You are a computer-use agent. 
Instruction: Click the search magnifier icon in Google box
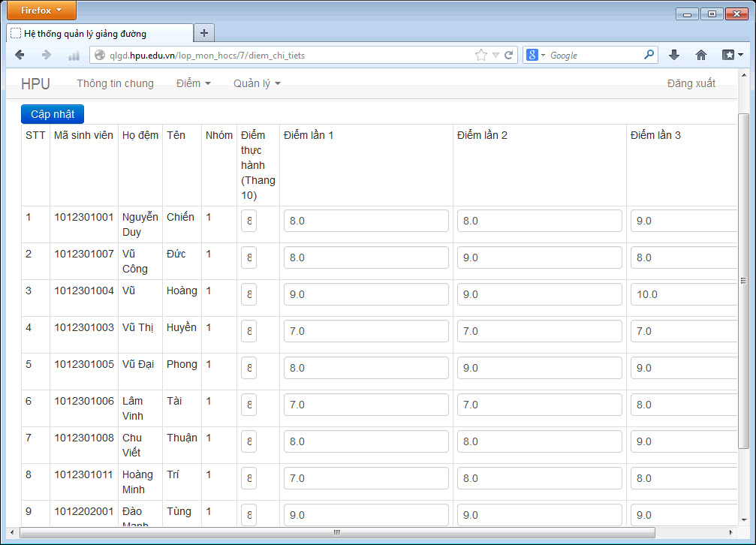tap(649, 55)
